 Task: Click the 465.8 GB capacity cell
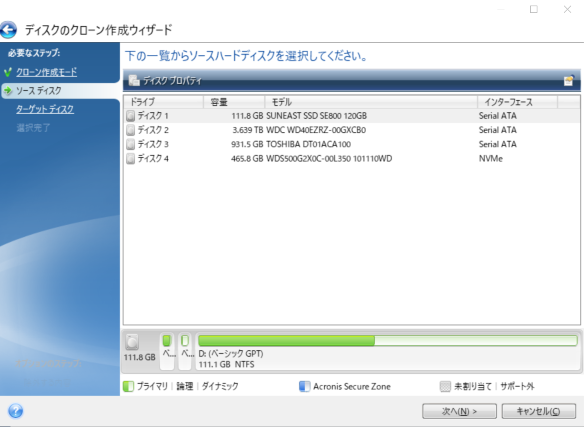coord(247,159)
